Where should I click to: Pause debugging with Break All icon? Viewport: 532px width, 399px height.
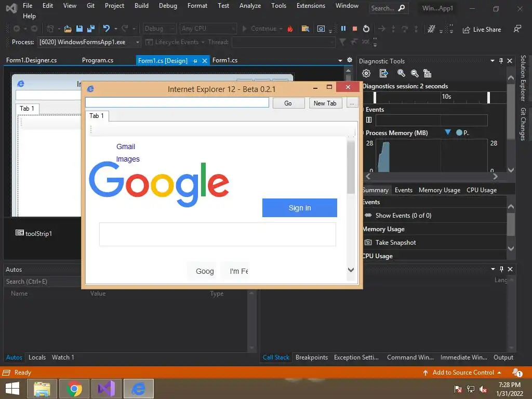click(x=343, y=29)
